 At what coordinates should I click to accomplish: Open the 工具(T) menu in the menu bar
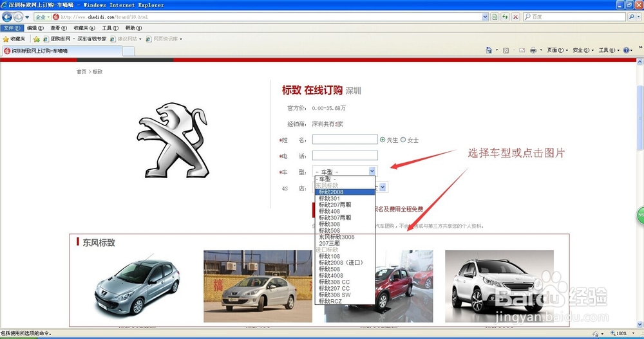[110, 28]
